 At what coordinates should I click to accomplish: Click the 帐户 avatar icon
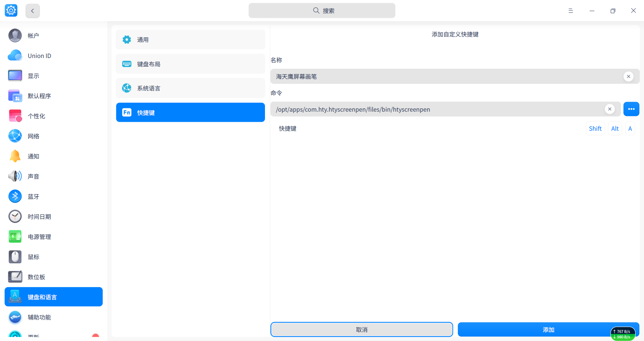click(x=15, y=36)
